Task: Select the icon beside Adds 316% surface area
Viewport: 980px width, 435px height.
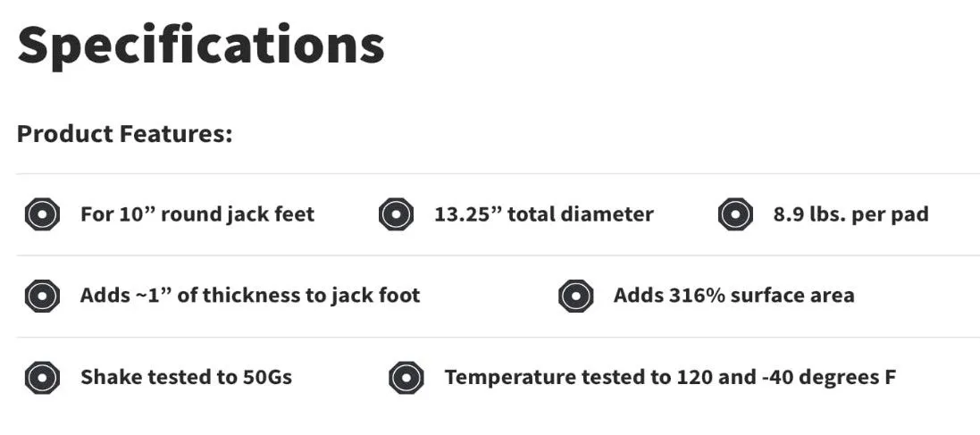Action: (575, 296)
